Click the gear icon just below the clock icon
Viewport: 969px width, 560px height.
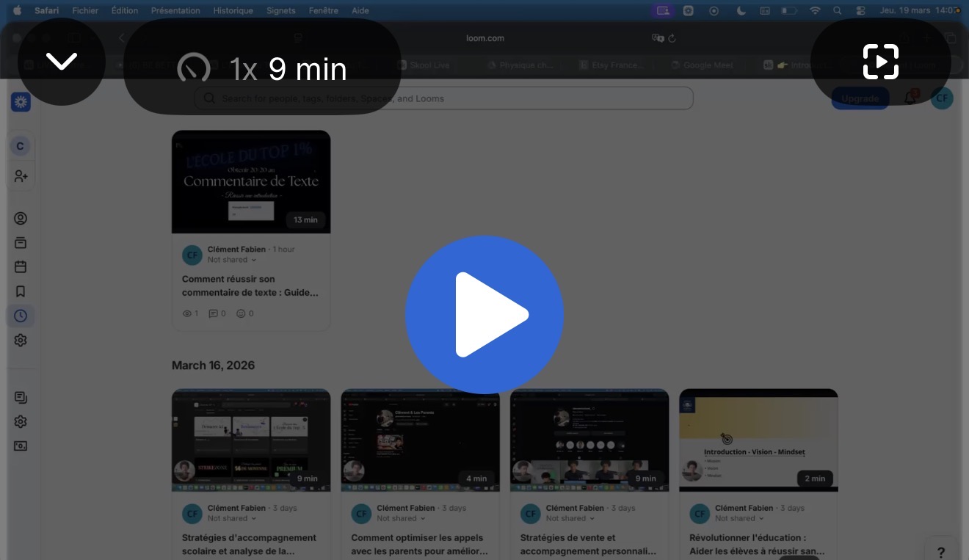(x=21, y=341)
